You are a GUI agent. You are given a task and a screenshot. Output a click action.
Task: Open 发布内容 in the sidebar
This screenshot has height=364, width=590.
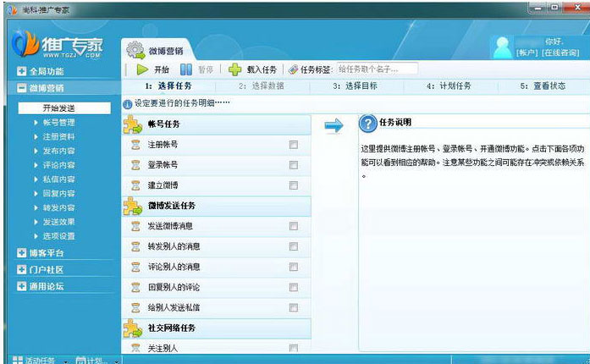(58, 151)
